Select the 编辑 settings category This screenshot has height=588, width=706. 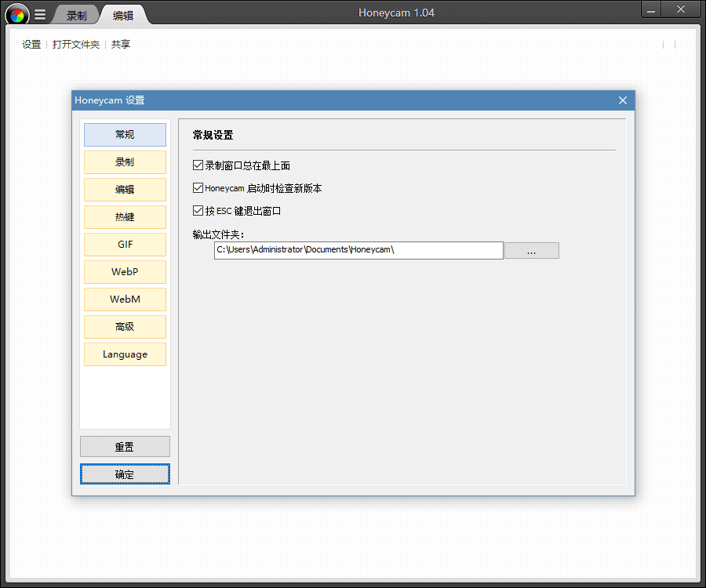pos(126,190)
